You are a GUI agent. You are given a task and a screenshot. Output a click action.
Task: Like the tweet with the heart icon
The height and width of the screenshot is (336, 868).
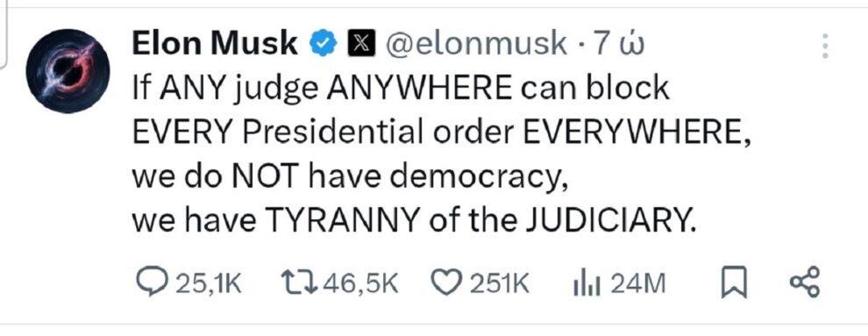click(x=447, y=282)
